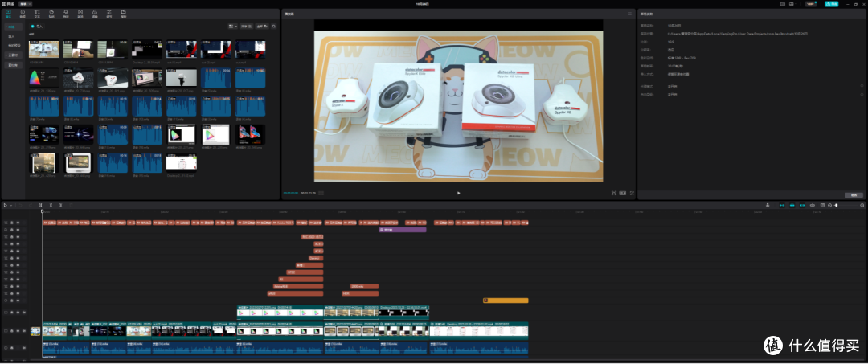Click the blue Export button
The height and width of the screenshot is (364, 868).
pyautogui.click(x=832, y=4)
